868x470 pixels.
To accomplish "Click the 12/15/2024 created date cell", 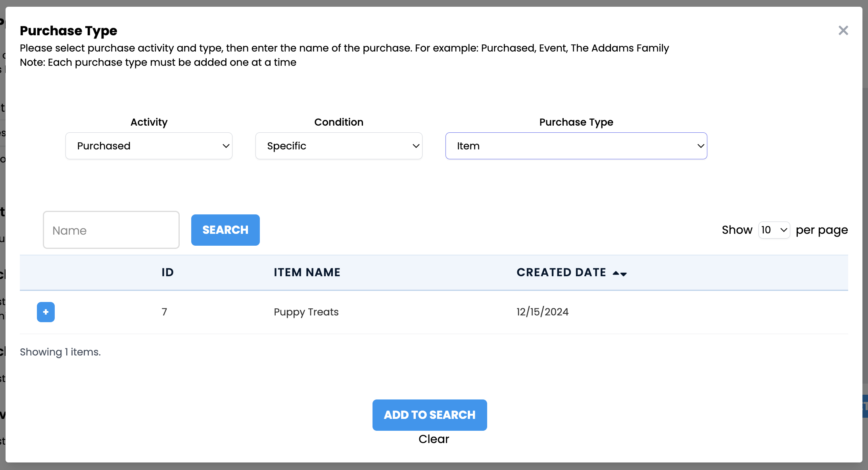I will 542,312.
